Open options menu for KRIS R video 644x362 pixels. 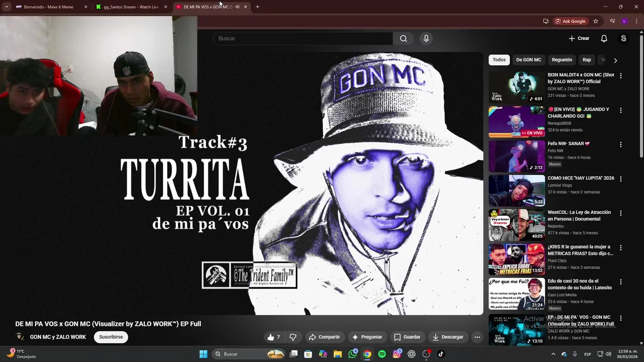tap(620, 248)
